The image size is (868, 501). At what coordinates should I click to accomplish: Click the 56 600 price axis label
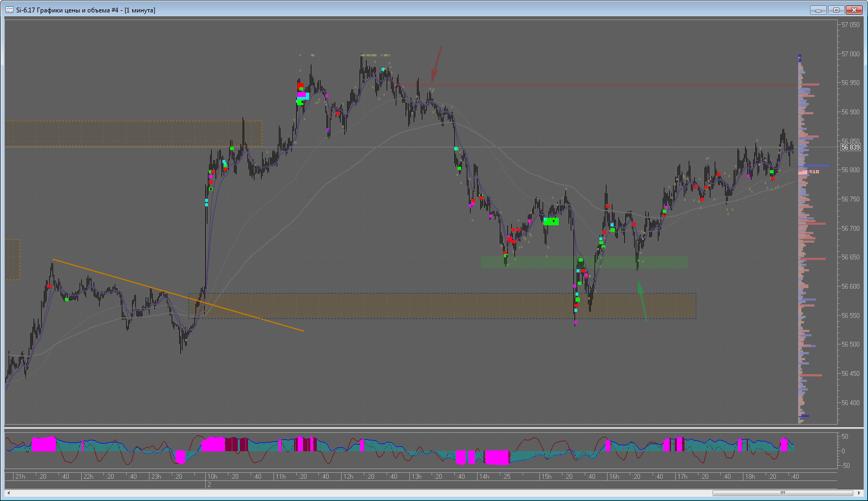tap(850, 287)
